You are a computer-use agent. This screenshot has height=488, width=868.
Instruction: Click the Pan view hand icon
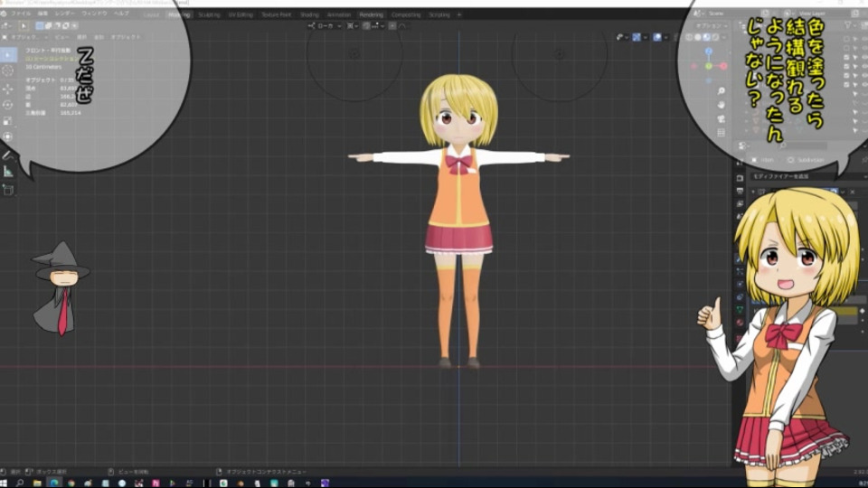click(x=722, y=105)
